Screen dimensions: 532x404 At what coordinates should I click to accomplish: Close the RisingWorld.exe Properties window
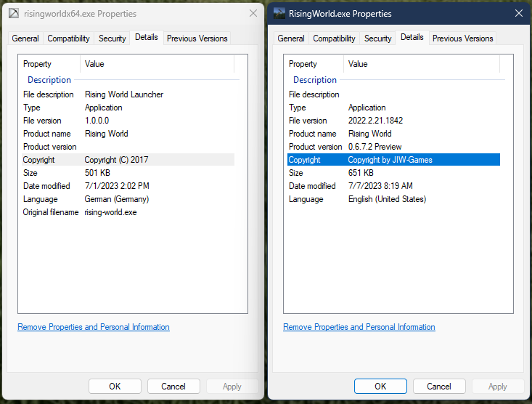click(518, 14)
